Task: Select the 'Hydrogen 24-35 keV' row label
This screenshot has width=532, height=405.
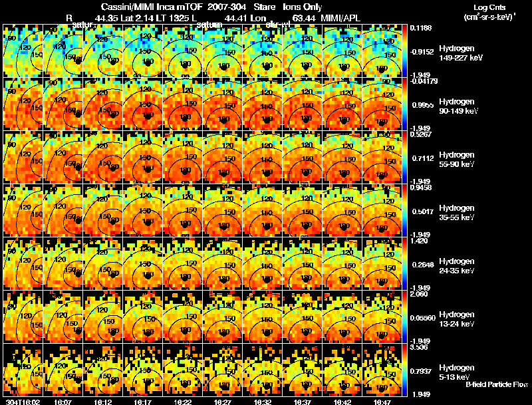Action: tap(457, 266)
